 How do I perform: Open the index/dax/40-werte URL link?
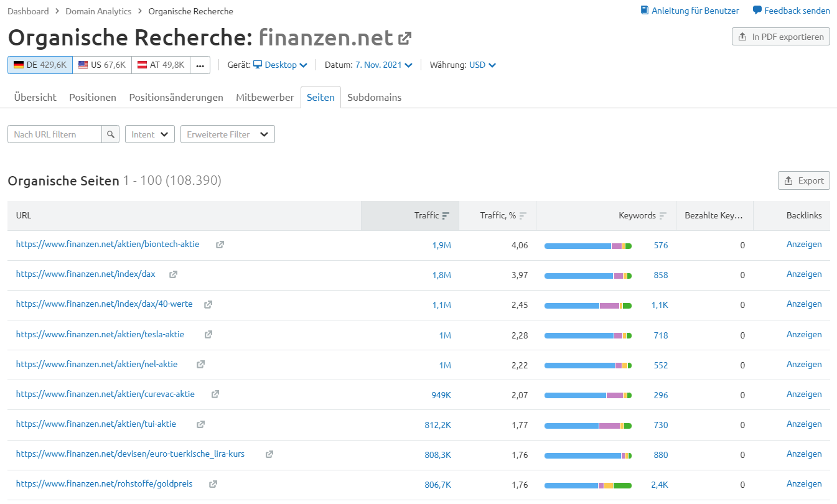[105, 304]
